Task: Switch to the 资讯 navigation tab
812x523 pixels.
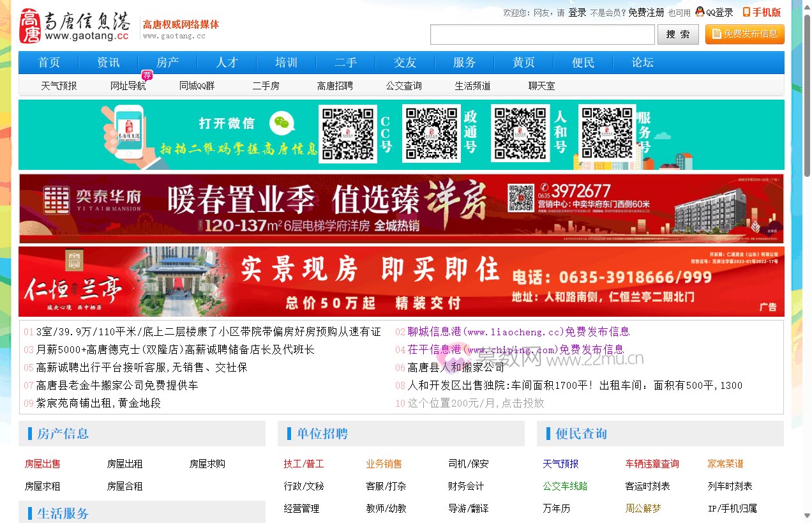Action: pos(107,62)
